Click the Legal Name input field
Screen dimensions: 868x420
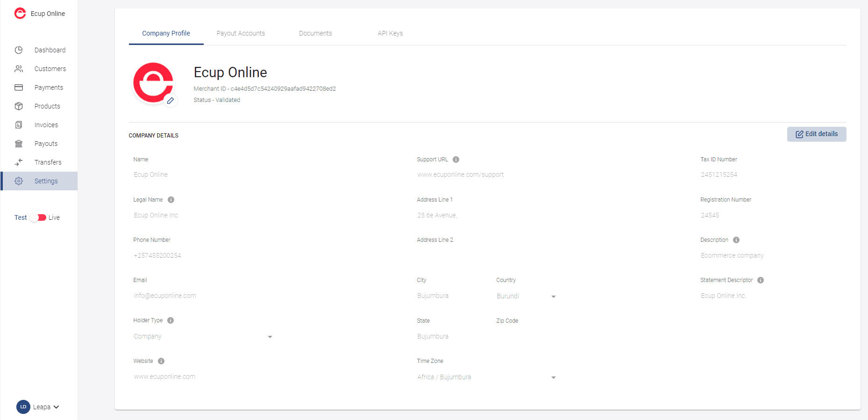203,215
